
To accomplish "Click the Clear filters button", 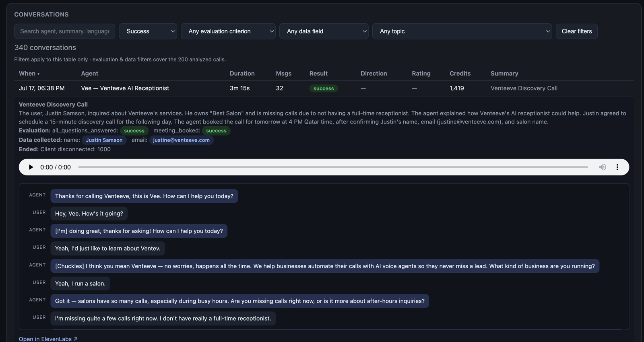I will 576,31.
